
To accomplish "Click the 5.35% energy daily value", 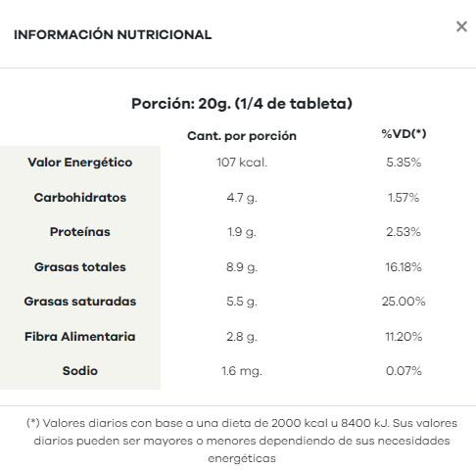I will [404, 163].
